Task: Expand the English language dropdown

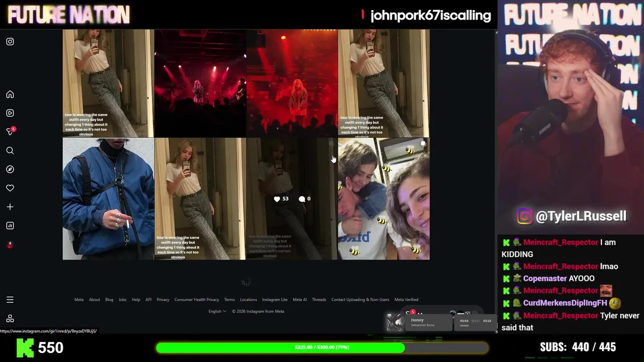Action: (217, 311)
